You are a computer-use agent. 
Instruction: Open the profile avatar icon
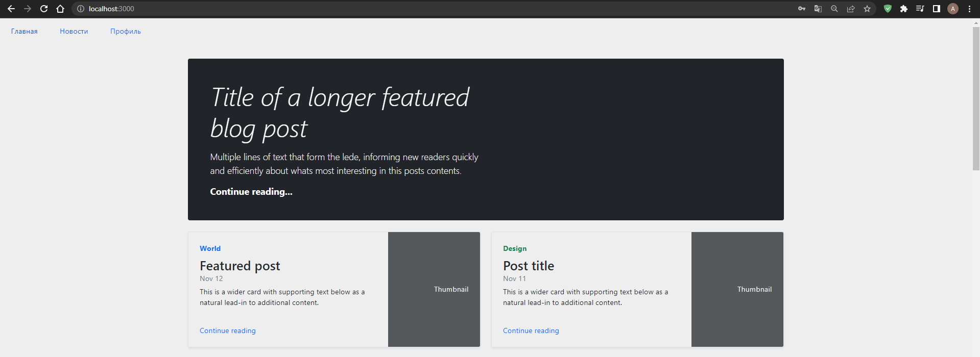[953, 9]
